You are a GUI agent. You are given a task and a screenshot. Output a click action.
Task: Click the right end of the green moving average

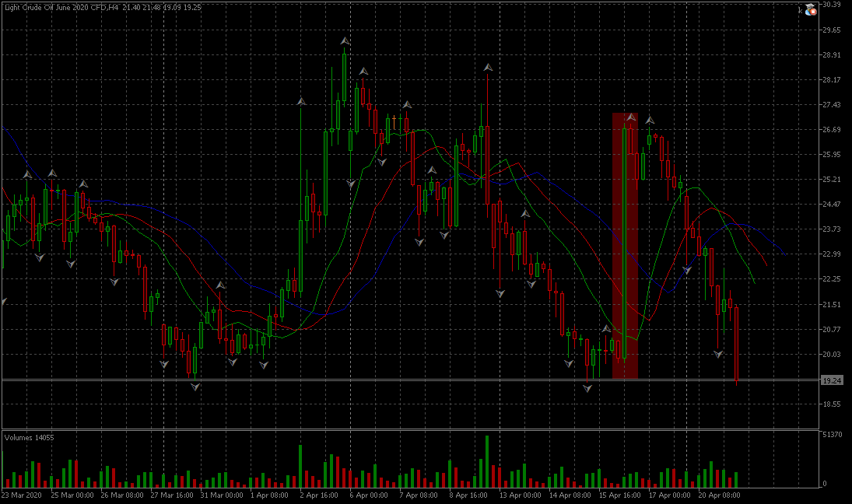tap(755, 283)
